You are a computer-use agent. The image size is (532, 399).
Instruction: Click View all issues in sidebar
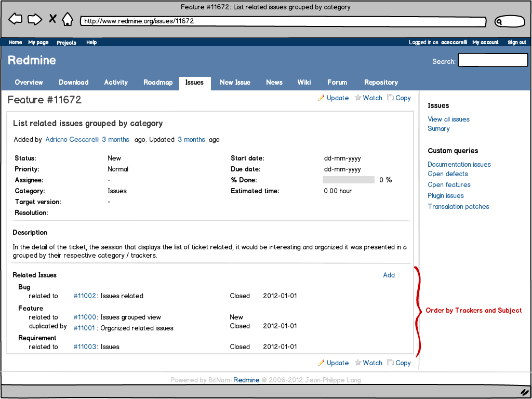pyautogui.click(x=448, y=119)
